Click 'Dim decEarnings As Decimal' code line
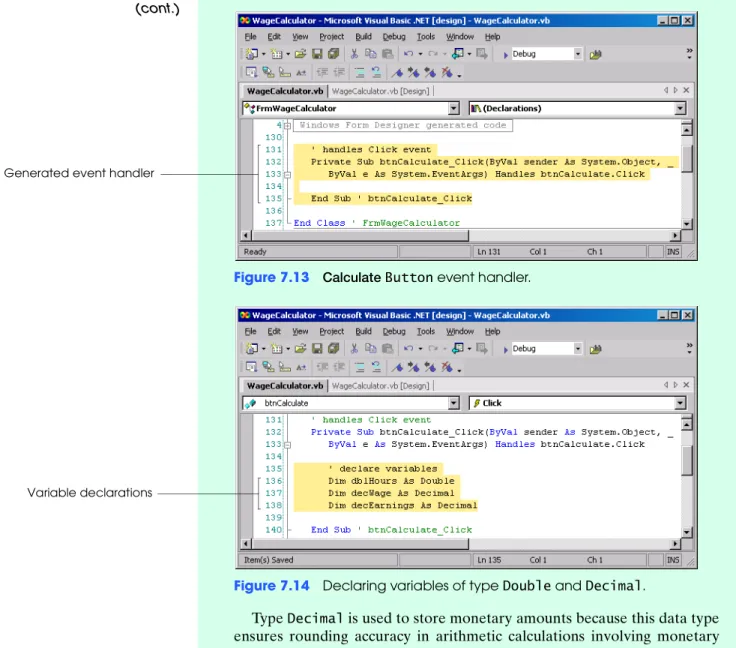The image size is (736, 648). tap(402, 505)
